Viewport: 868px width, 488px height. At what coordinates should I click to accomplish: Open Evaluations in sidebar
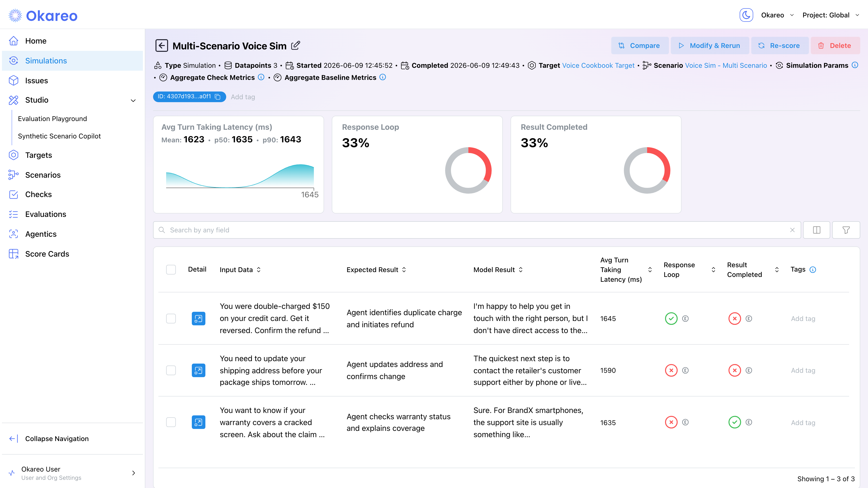72,214
